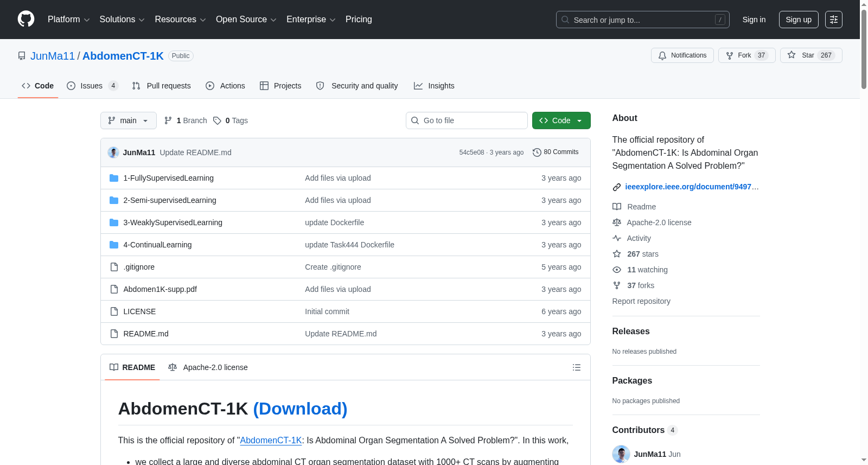Open the 1-FullySupervisedLearning folder
This screenshot has height=465, width=868.
pos(168,178)
